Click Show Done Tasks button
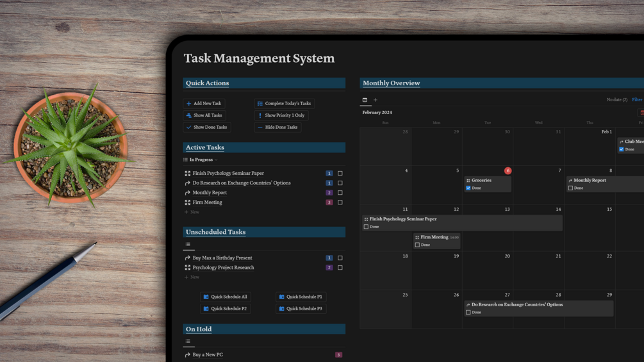Screen dimensions: 644x362 (206, 128)
